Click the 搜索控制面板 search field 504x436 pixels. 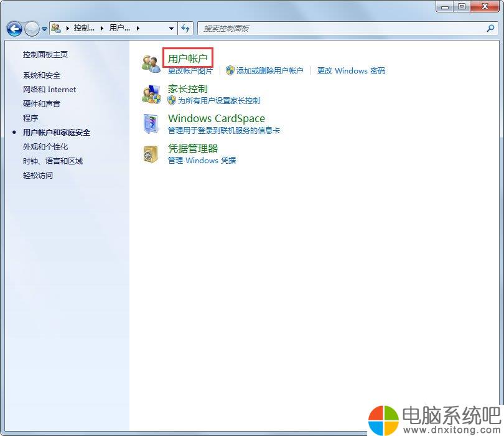point(347,28)
